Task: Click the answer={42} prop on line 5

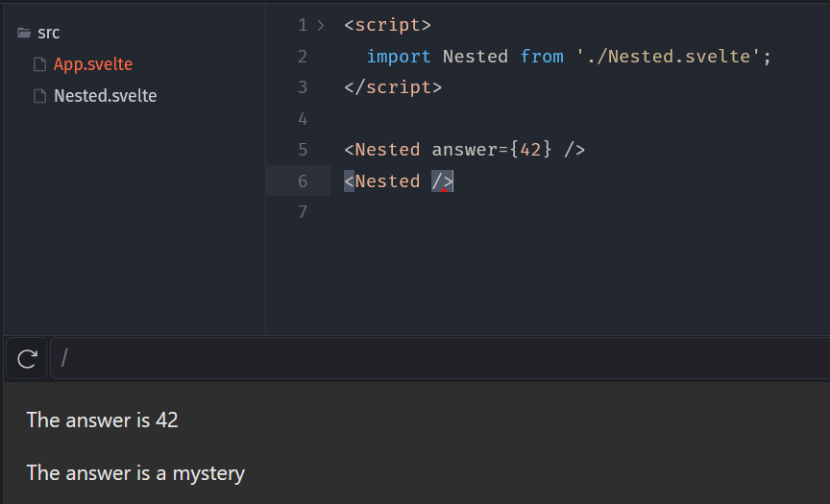Action: (492, 150)
